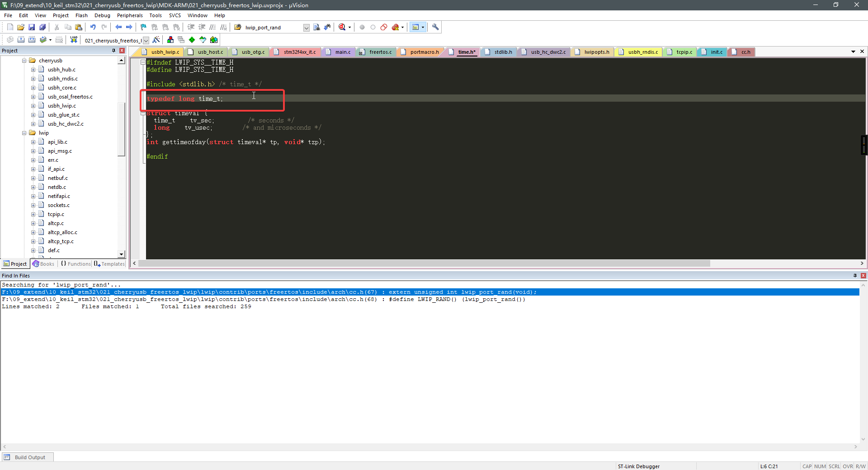Toggle a bookmark on current line
The height and width of the screenshot is (470, 868).
pyautogui.click(x=143, y=27)
